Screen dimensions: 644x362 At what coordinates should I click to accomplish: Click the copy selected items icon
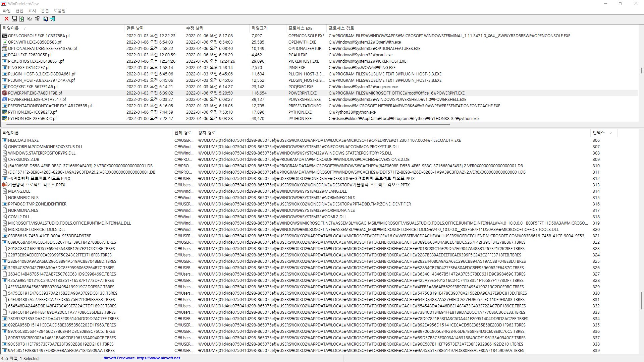tap(30, 19)
